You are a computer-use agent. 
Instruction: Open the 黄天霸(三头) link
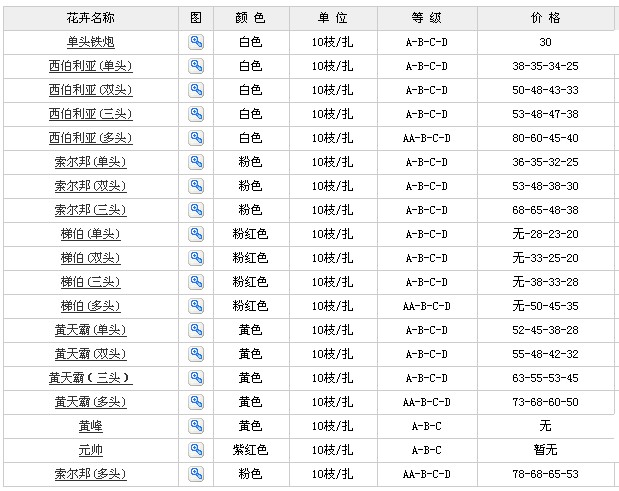click(90, 378)
